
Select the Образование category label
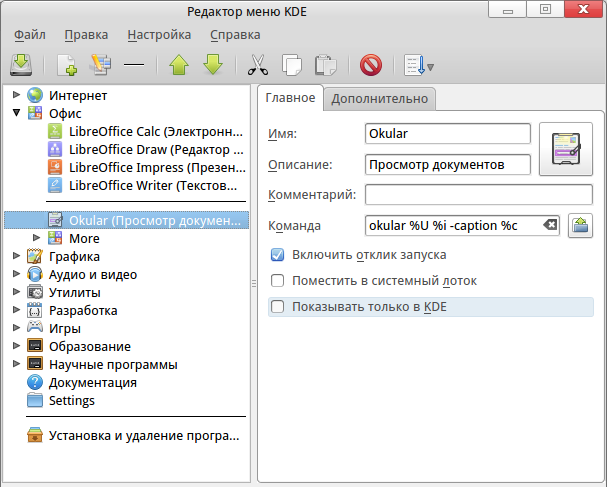90,346
